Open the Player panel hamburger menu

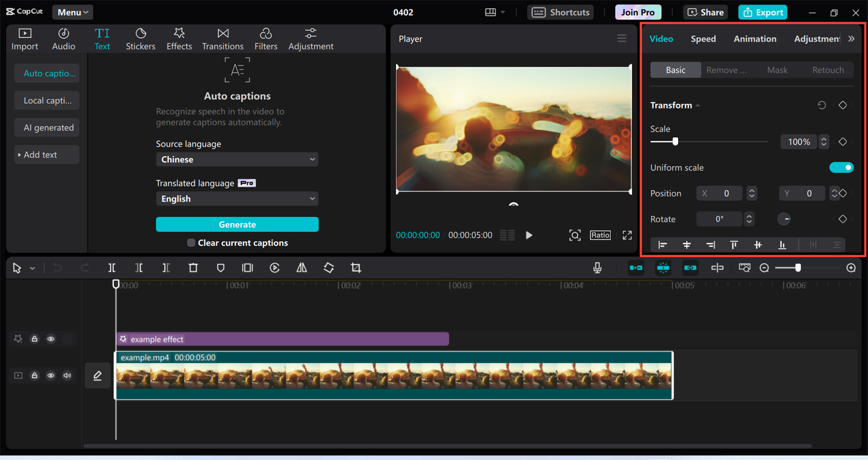tap(622, 39)
